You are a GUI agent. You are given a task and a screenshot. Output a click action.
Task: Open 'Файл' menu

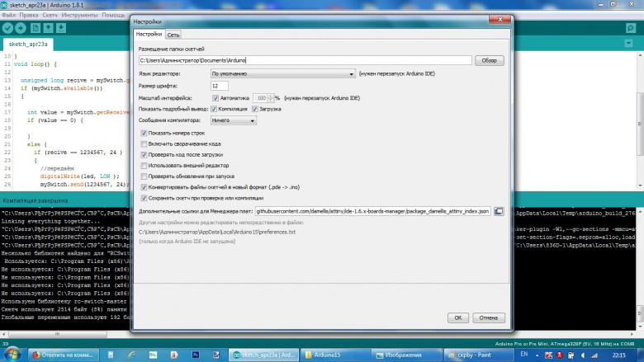[x=8, y=15]
